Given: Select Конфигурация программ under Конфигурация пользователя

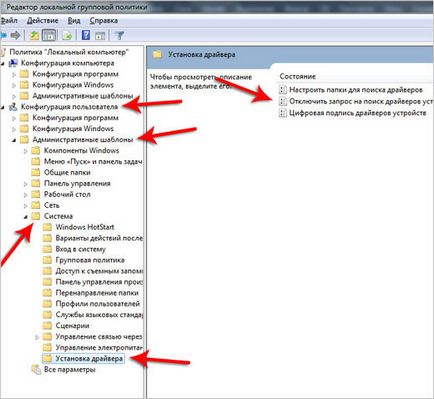Looking at the screenshot, I should point(75,118).
